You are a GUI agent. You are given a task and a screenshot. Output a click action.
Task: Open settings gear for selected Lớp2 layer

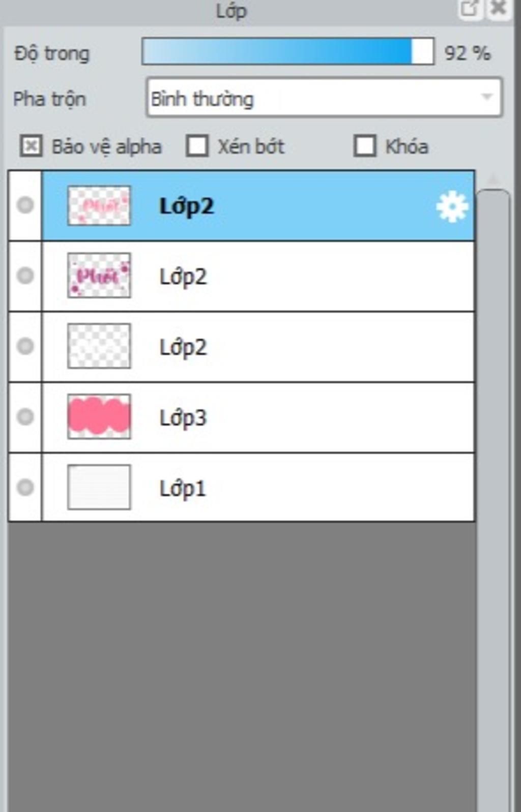pyautogui.click(x=452, y=207)
